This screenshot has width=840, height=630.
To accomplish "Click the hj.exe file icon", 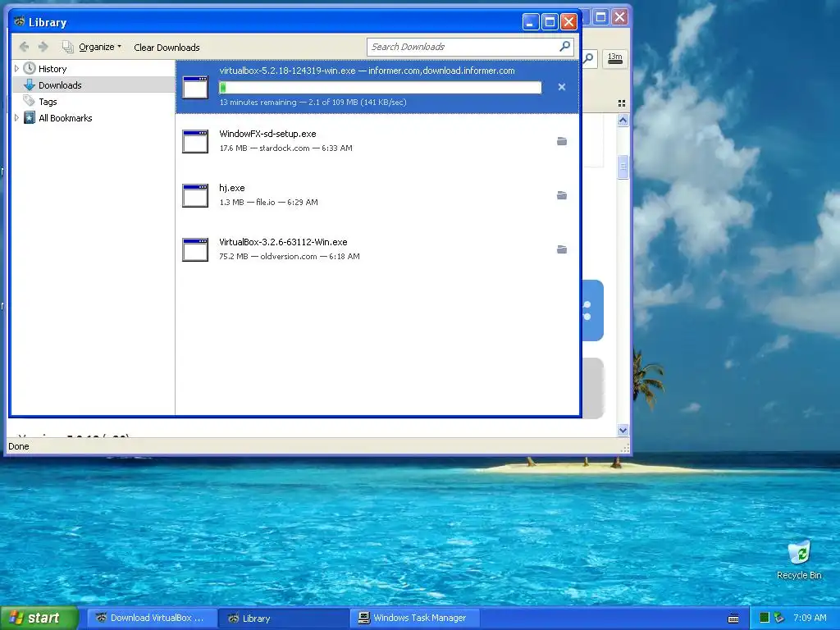I will point(195,195).
